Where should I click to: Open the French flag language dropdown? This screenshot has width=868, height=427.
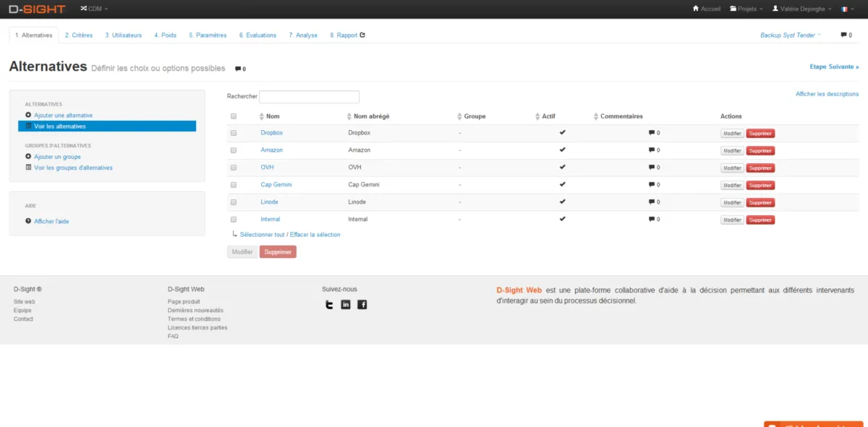[847, 9]
